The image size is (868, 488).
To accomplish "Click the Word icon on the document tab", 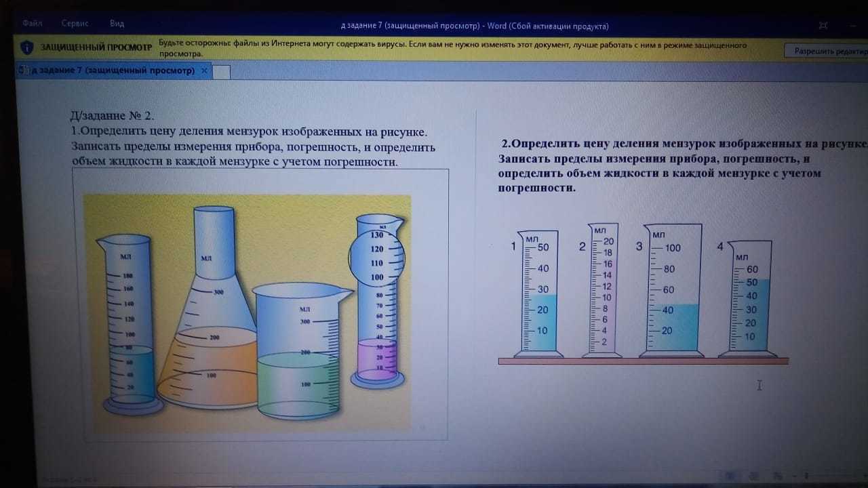I will 22,70.
